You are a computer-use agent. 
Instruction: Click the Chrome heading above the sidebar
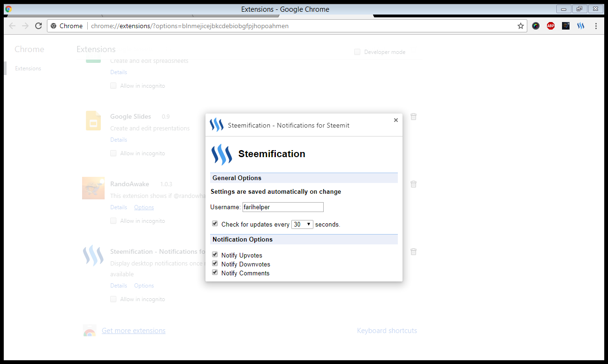(29, 49)
